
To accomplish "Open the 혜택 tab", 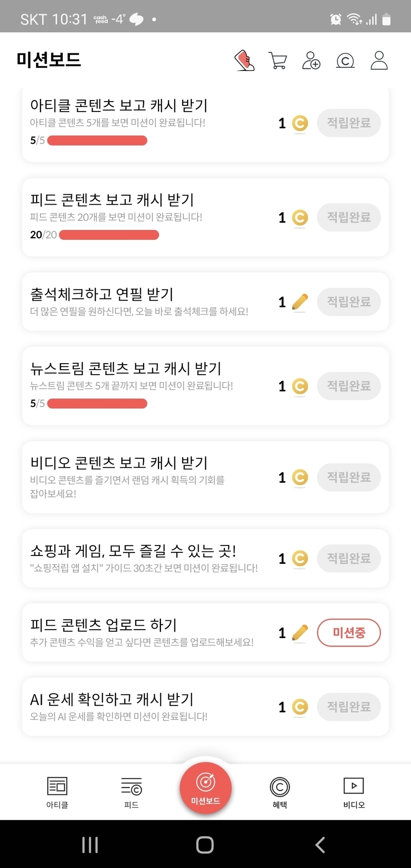I will 280,792.
